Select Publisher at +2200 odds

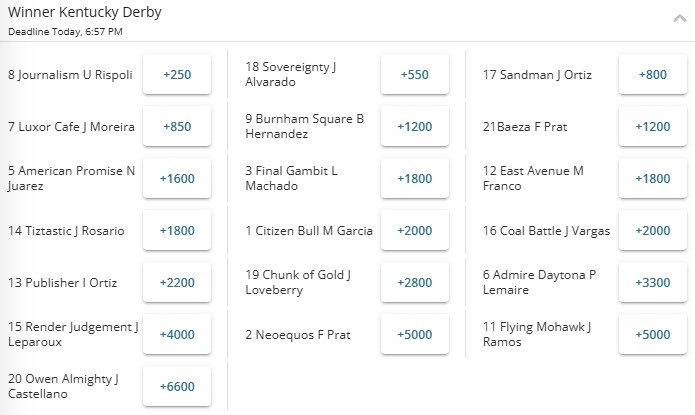click(177, 283)
